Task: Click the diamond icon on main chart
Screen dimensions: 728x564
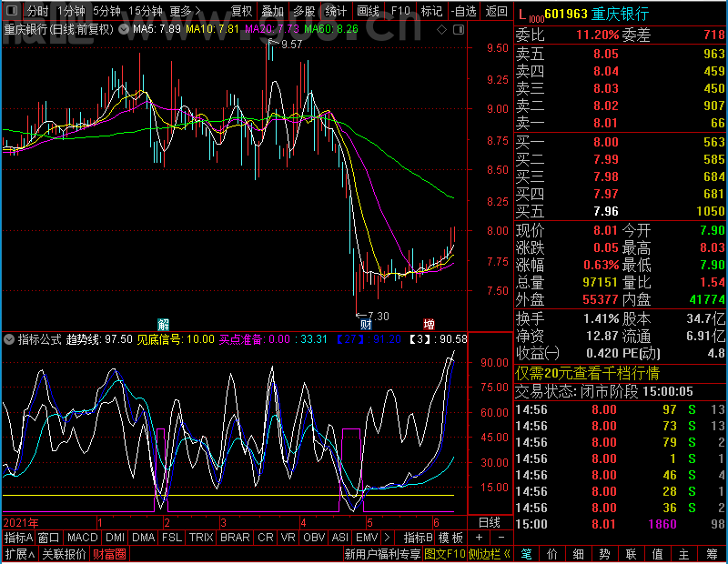Action: 441,30
